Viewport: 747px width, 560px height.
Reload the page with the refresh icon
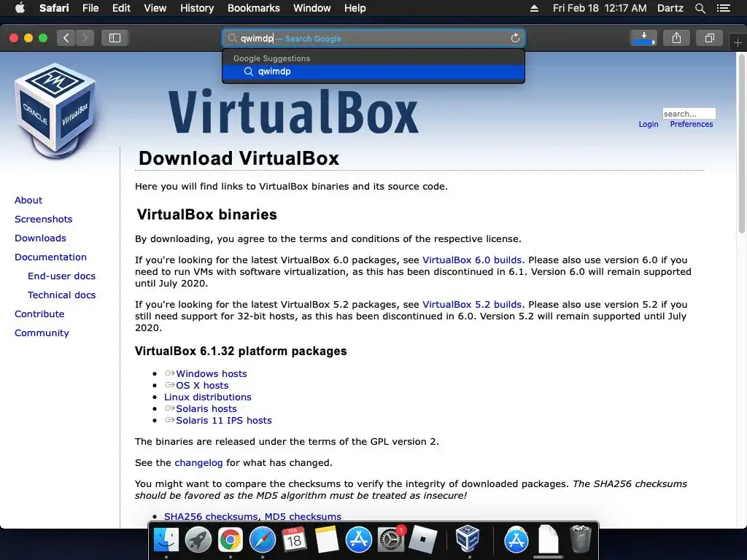tap(515, 38)
